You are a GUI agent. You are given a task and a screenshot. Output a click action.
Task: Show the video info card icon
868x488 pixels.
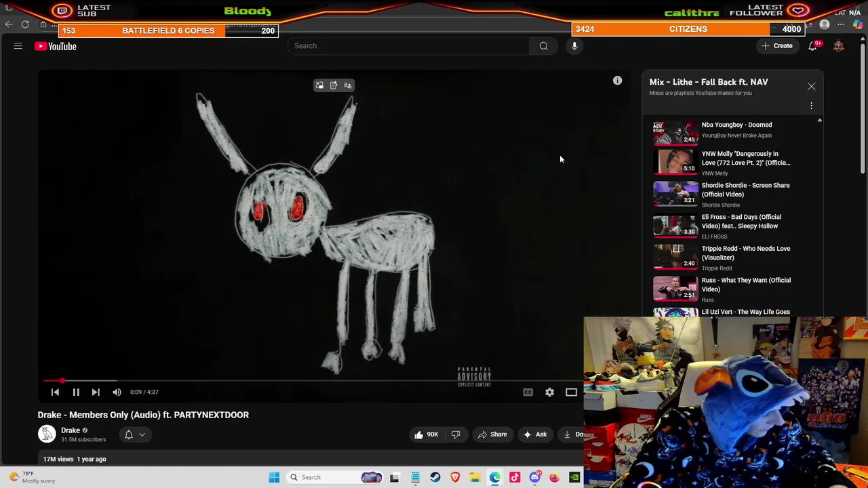tap(617, 81)
